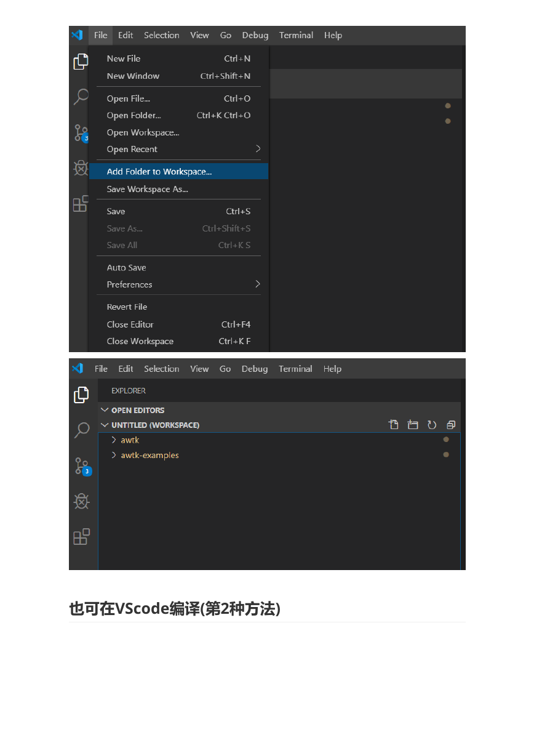Select Close Workspace entry
The width and height of the screenshot is (534, 756).
[178, 341]
